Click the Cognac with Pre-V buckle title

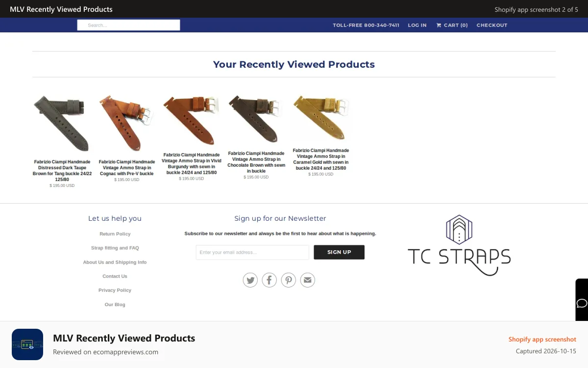pyautogui.click(x=127, y=168)
